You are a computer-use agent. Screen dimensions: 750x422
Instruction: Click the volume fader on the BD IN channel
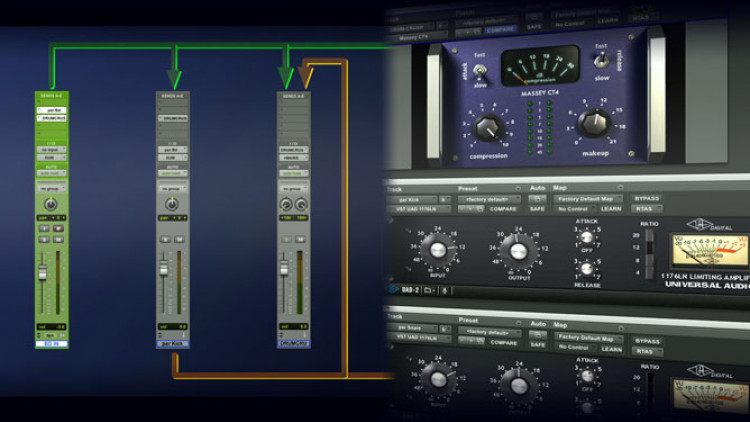pyautogui.click(x=43, y=272)
